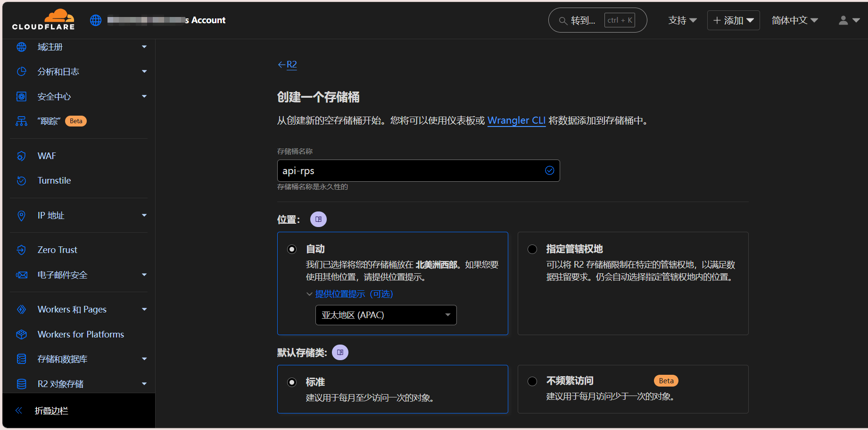Click the Turnstile icon in sidebar
This screenshot has width=868, height=430.
[21, 181]
